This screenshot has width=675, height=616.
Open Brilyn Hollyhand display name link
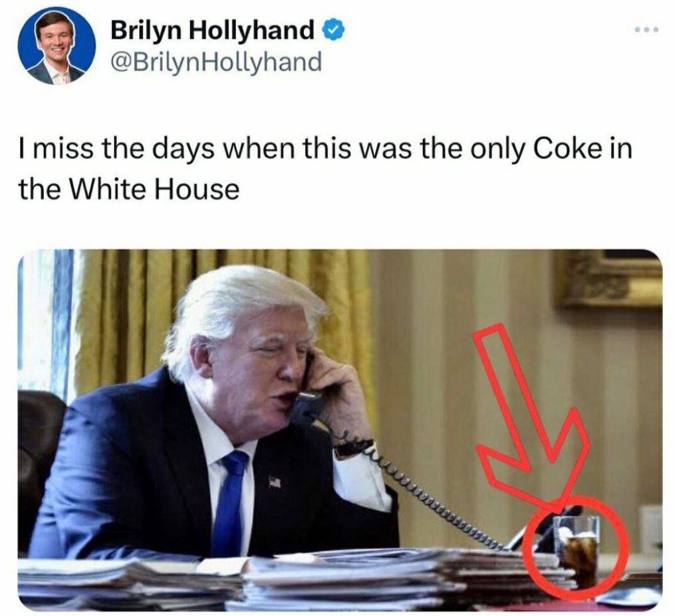click(212, 31)
